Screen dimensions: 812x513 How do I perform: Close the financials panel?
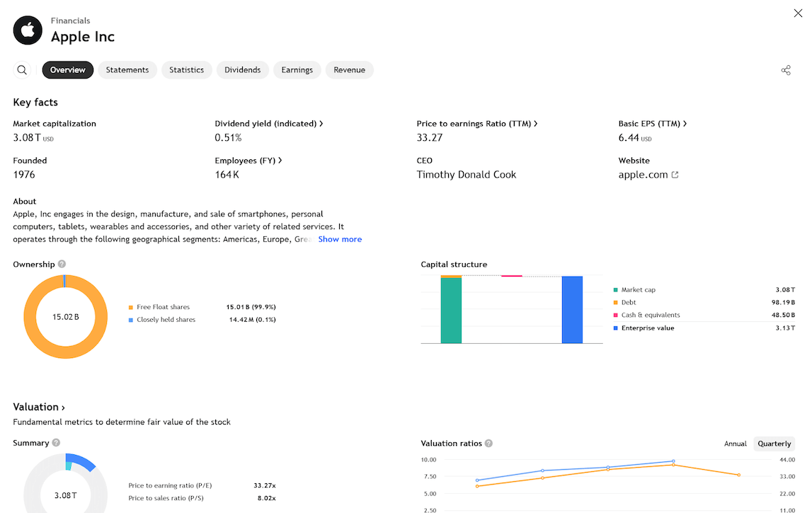[798, 13]
